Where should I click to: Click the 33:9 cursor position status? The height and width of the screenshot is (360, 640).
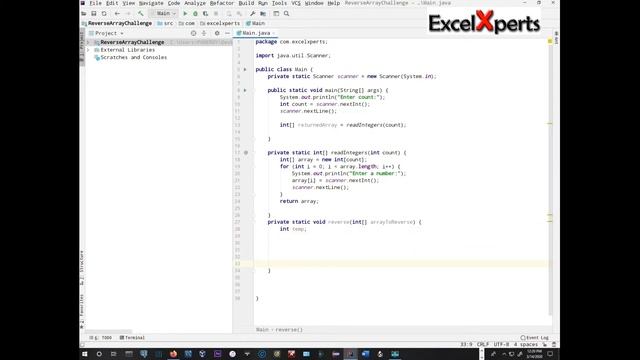[x=466, y=344]
